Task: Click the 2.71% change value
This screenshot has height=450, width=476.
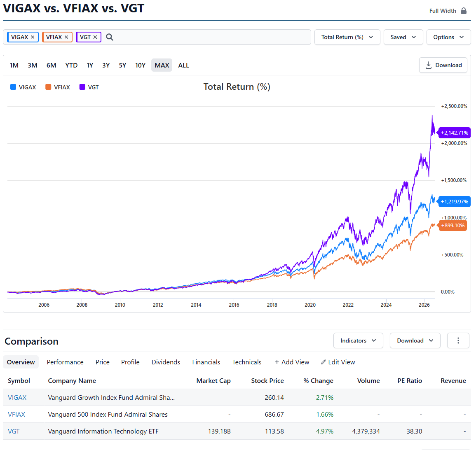Action: click(324, 398)
